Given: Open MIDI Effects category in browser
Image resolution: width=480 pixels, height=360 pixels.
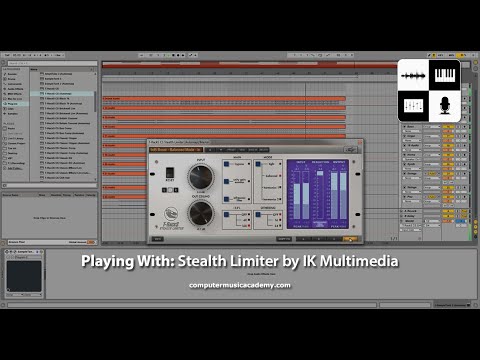Looking at the screenshot, I should point(15,94).
